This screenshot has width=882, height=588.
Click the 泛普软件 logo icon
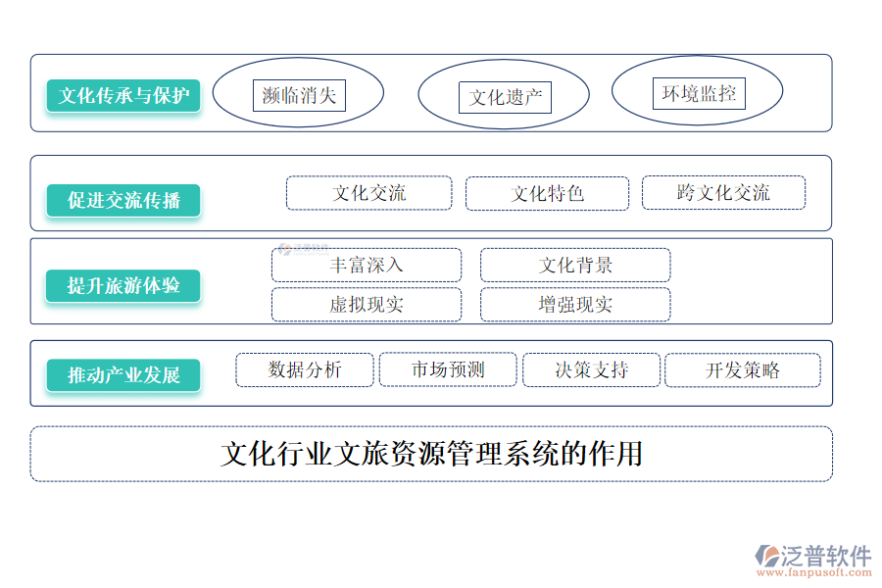766,555
